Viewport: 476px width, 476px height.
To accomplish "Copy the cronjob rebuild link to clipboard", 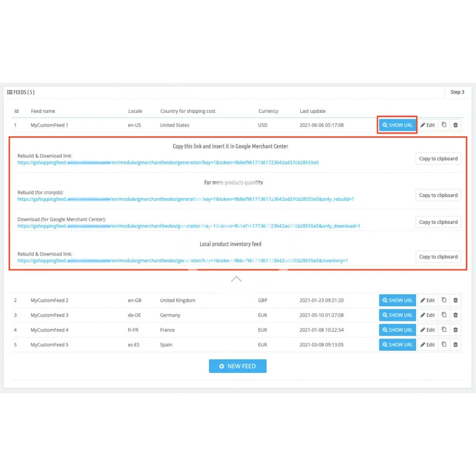I will (x=438, y=195).
